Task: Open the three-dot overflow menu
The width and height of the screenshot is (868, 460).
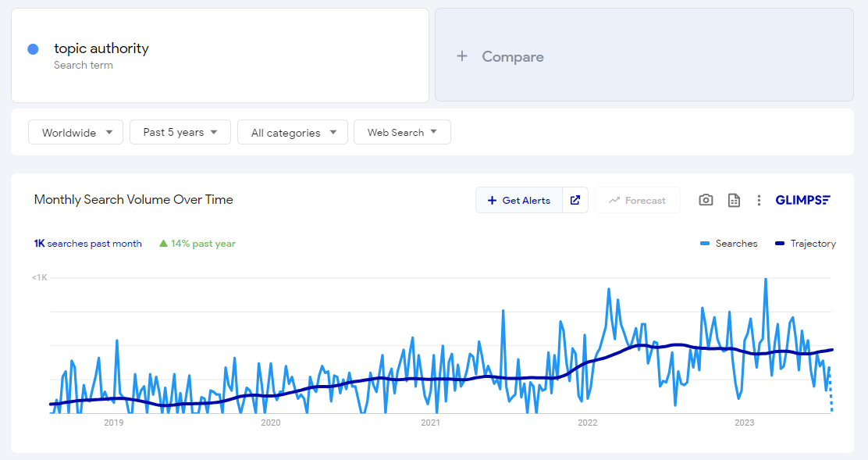Action: coord(759,200)
